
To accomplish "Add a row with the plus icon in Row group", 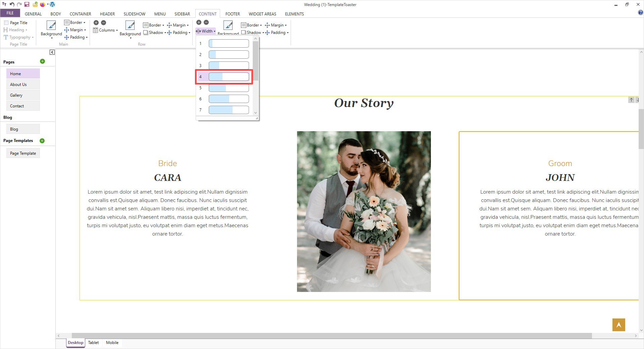I will click(96, 22).
